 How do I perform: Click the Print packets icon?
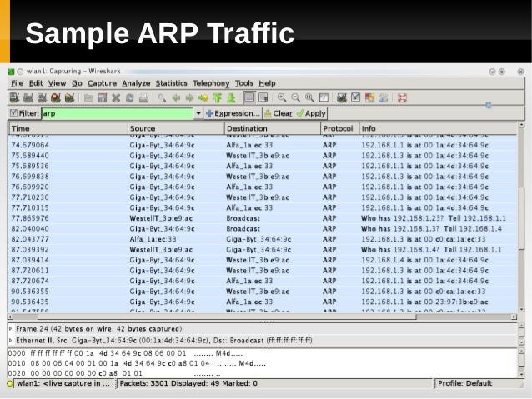143,98
